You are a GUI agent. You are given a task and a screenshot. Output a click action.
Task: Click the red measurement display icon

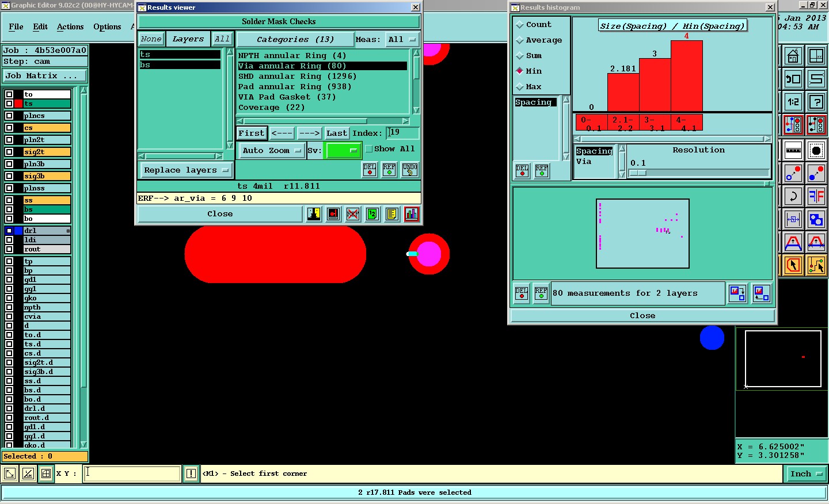(x=333, y=214)
